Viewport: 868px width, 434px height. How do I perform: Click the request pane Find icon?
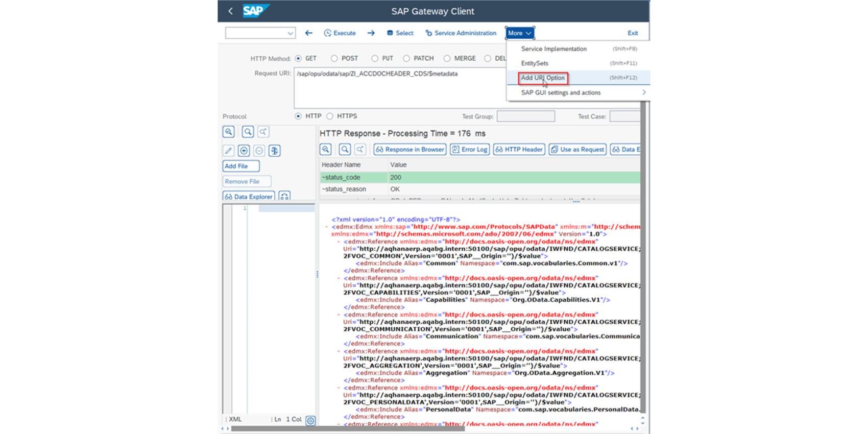248,132
